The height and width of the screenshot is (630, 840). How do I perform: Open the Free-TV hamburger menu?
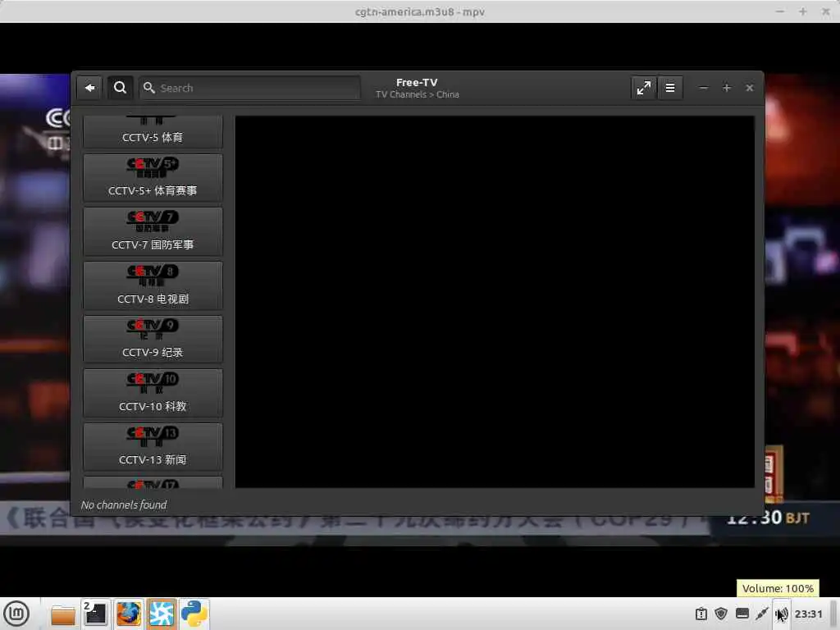[x=669, y=88]
